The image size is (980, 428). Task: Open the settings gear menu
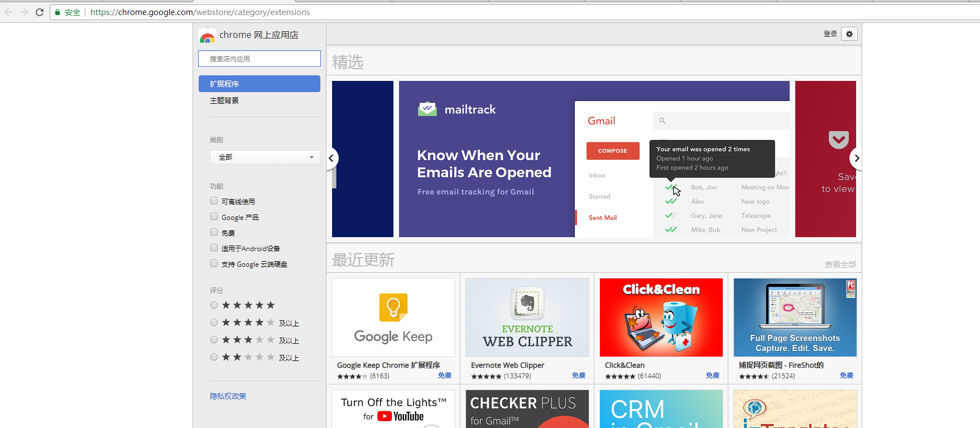pyautogui.click(x=849, y=34)
